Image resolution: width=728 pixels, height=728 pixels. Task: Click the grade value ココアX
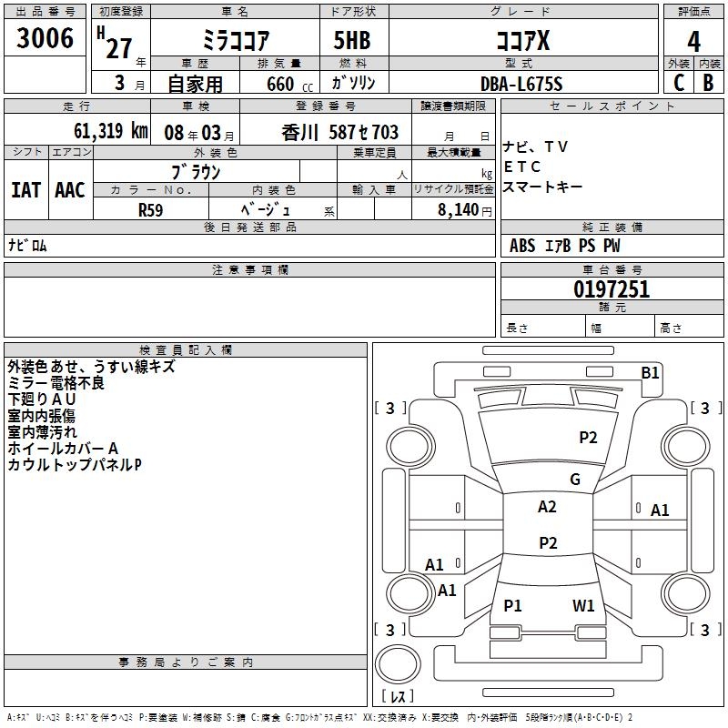[523, 40]
